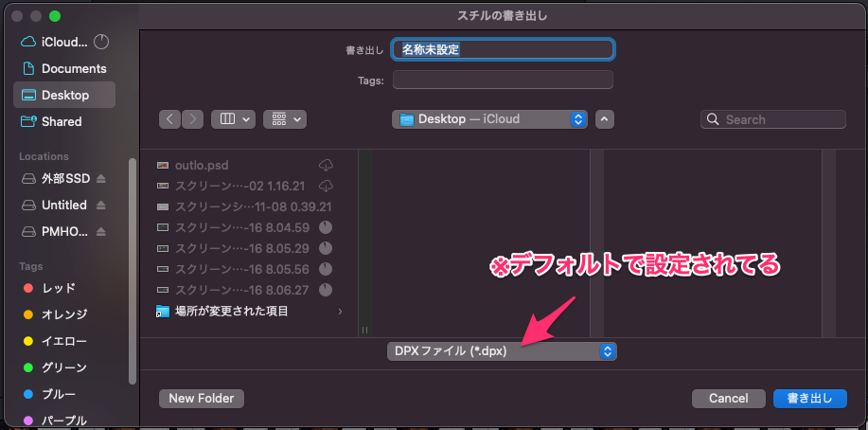This screenshot has height=430, width=868.
Task: Eject the Untitled volume
Action: pyautogui.click(x=100, y=205)
